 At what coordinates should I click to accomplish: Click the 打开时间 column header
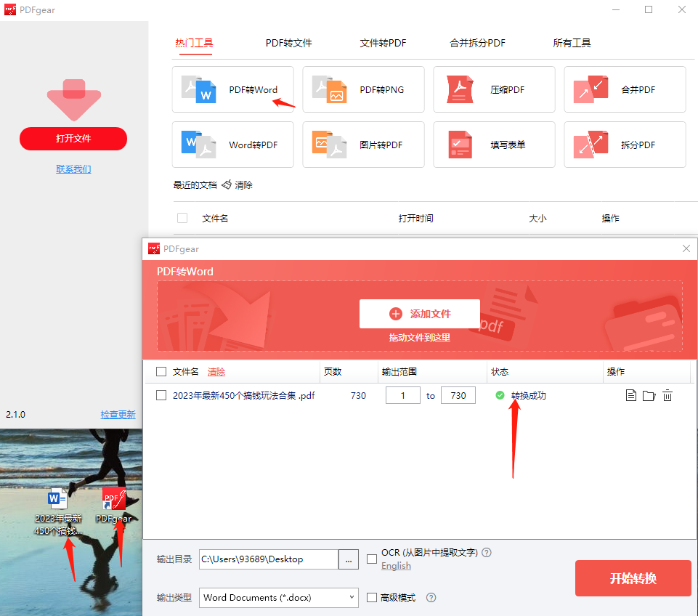point(415,218)
